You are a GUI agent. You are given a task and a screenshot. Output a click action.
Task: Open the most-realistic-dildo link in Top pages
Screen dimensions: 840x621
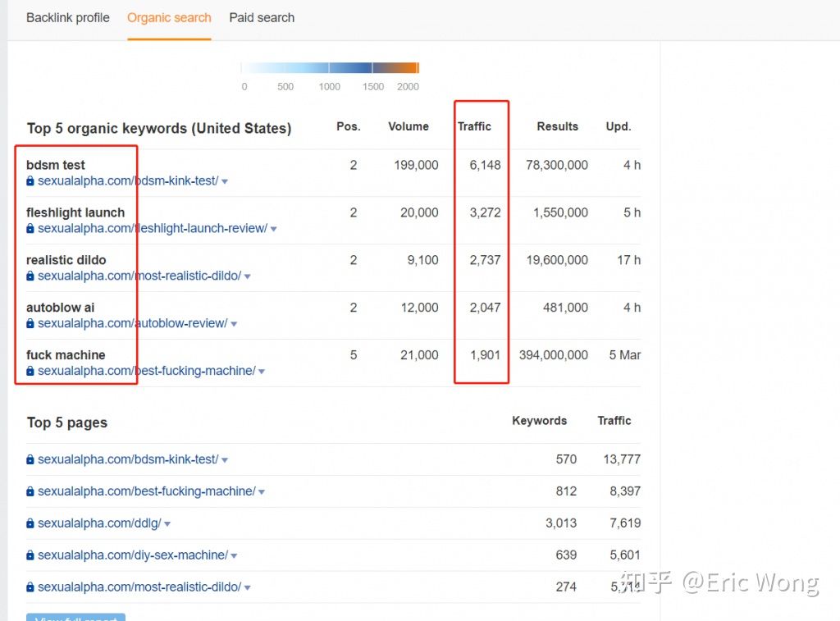pyautogui.click(x=139, y=587)
